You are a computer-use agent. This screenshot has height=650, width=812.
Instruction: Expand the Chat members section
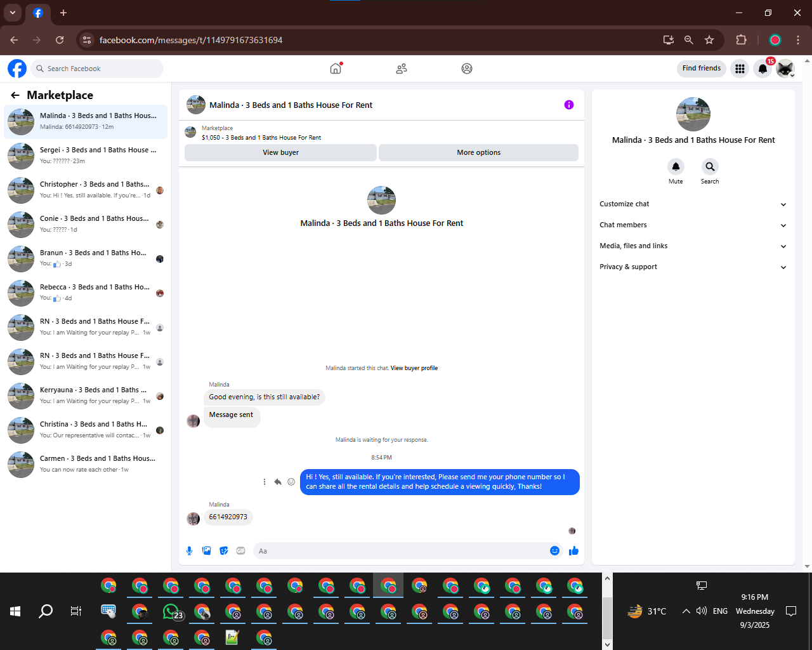pos(693,225)
